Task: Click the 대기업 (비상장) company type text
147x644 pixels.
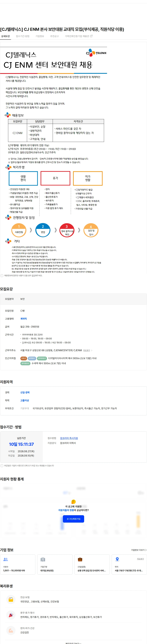Action: click(47, 571)
